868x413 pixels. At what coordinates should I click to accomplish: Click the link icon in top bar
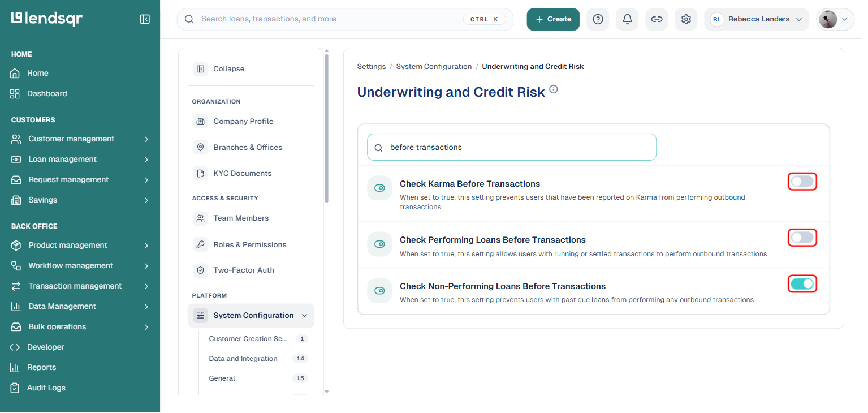pyautogui.click(x=657, y=19)
